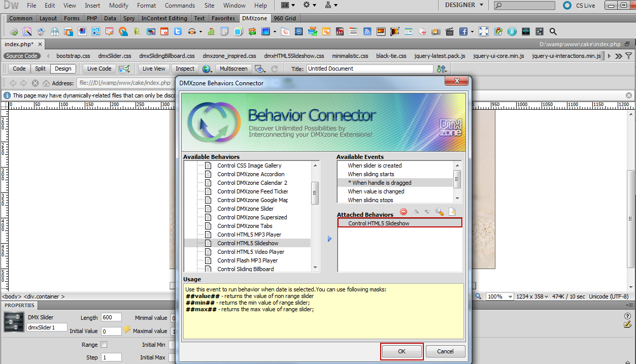Click the Twitter icon in DMXzone toolbar
The height and width of the screenshot is (364, 636).
pos(178,31)
